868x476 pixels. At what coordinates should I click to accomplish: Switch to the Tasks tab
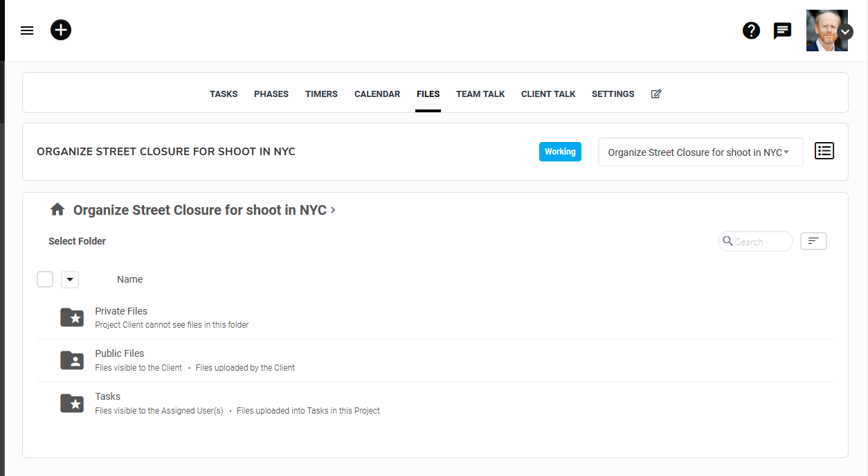click(x=224, y=94)
